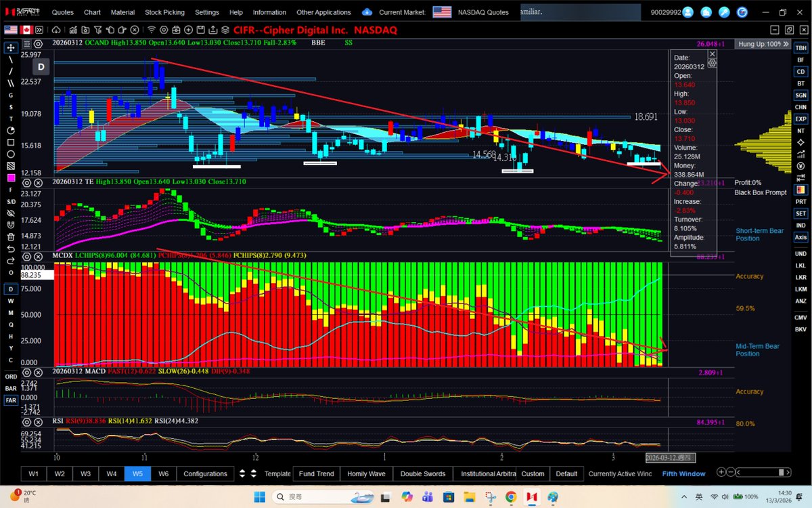Open the magenta drawing color swatch
The width and height of the screenshot is (812, 508).
point(11,177)
